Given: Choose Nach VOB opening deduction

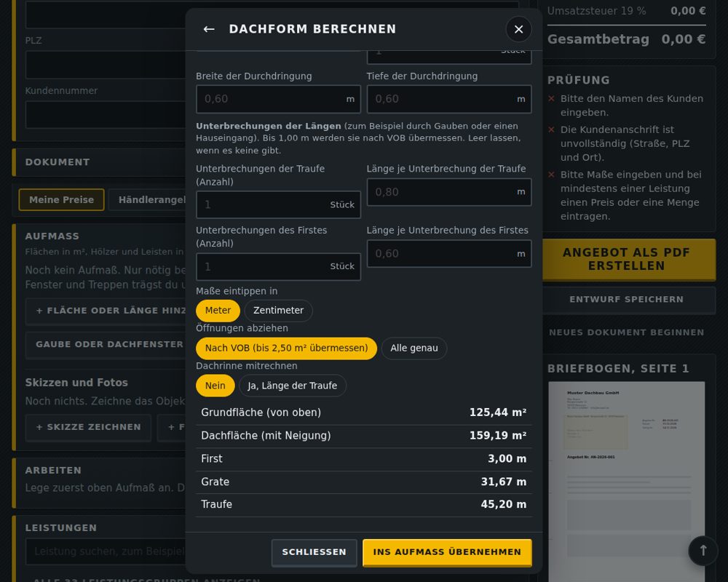Looking at the screenshot, I should (x=286, y=348).
